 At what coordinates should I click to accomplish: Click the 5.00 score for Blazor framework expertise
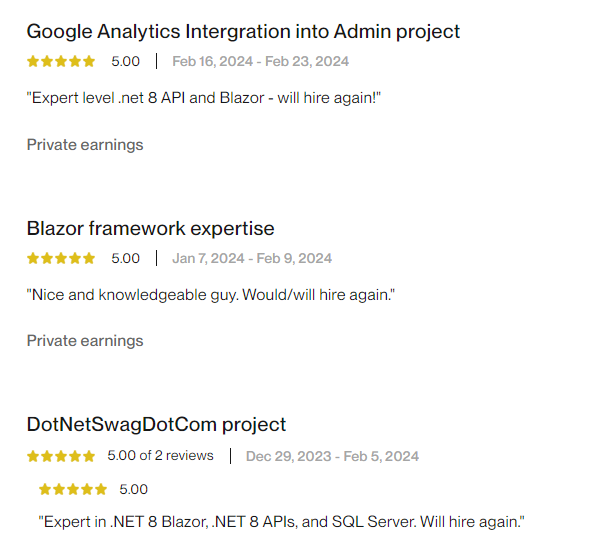126,259
